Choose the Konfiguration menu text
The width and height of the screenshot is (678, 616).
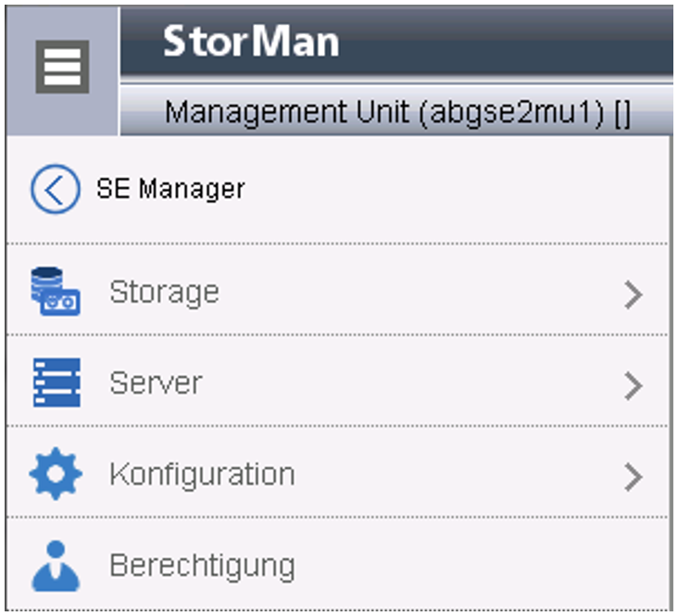pos(202,474)
